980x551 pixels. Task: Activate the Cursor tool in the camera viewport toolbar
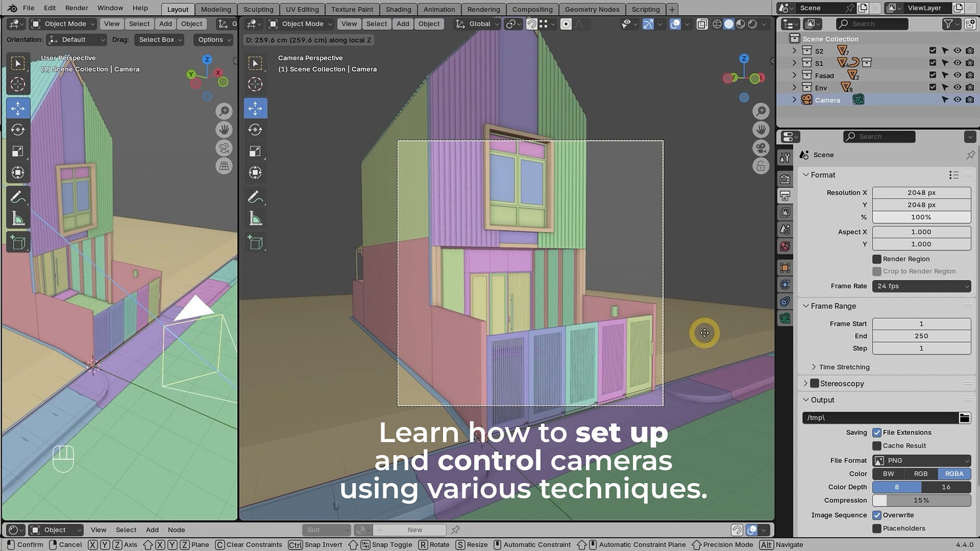coord(255,84)
